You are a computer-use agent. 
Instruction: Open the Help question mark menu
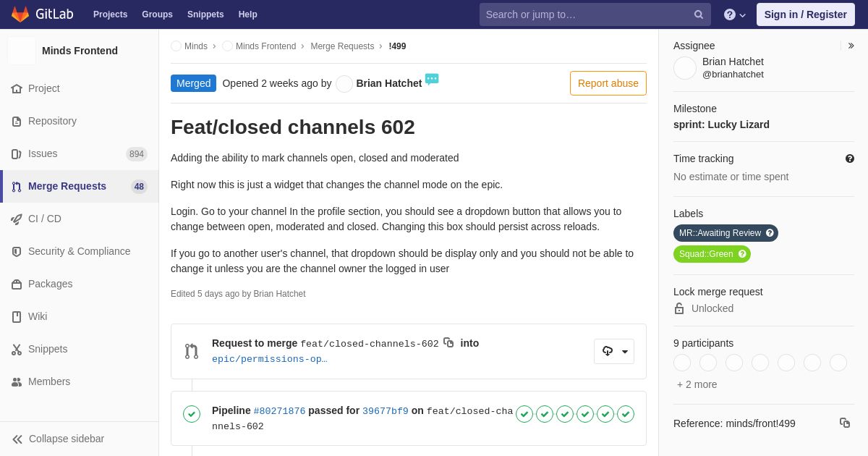[x=735, y=14]
